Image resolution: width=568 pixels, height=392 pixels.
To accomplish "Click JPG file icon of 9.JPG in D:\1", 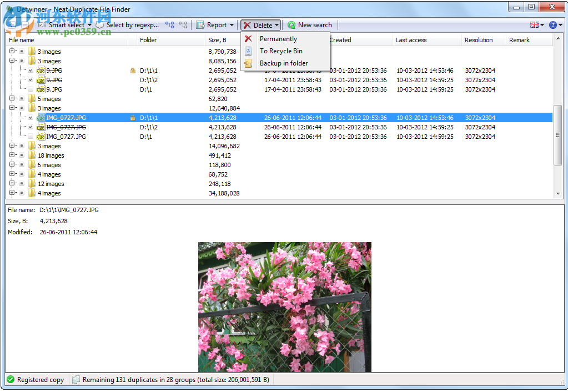I will pyautogui.click(x=41, y=89).
